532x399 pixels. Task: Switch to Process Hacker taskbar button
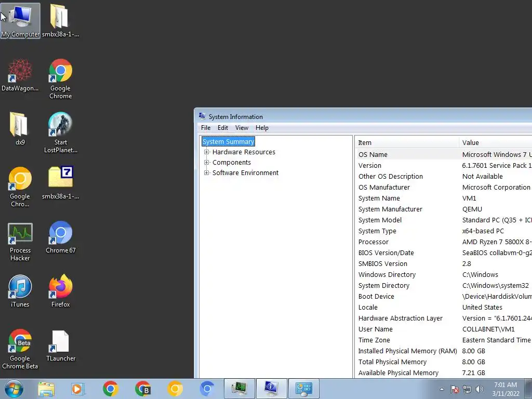coord(239,389)
